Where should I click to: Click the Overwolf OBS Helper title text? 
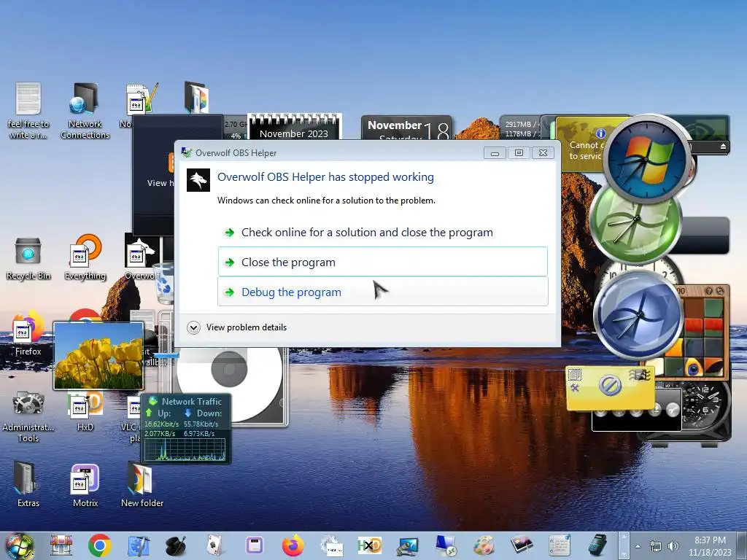click(x=236, y=153)
